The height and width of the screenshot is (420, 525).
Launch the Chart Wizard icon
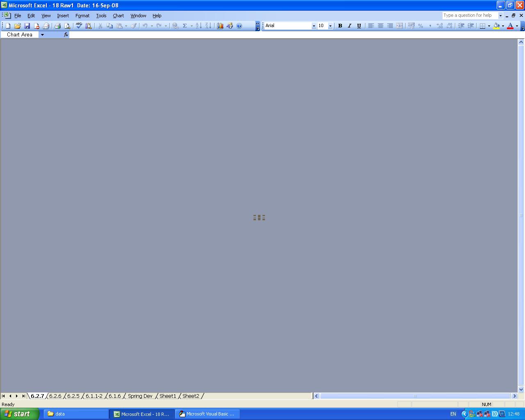pos(220,26)
